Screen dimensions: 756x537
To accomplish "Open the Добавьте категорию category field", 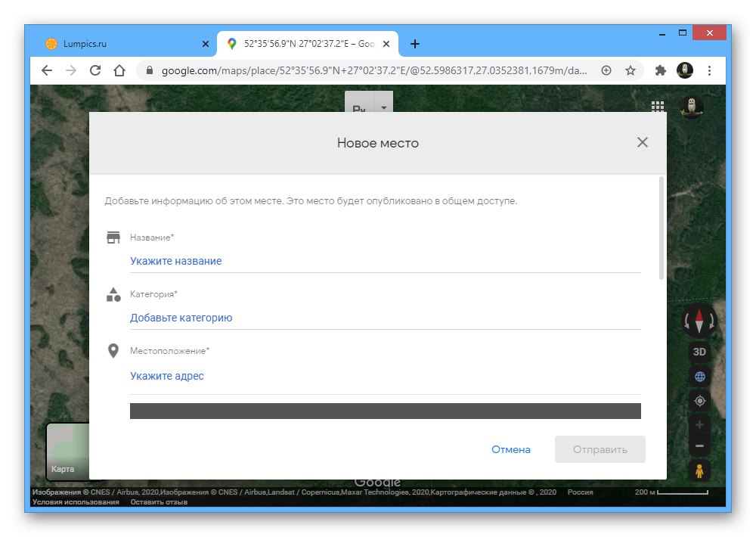I will (386, 318).
